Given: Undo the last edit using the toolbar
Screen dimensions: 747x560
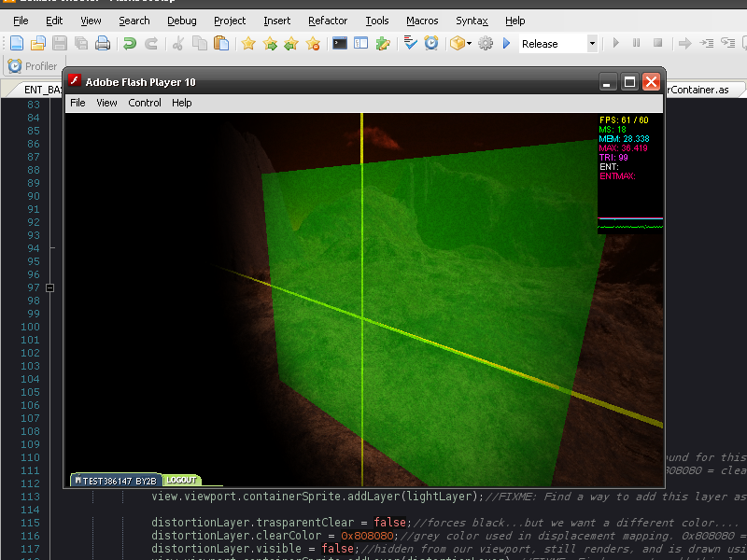Looking at the screenshot, I should [x=129, y=42].
